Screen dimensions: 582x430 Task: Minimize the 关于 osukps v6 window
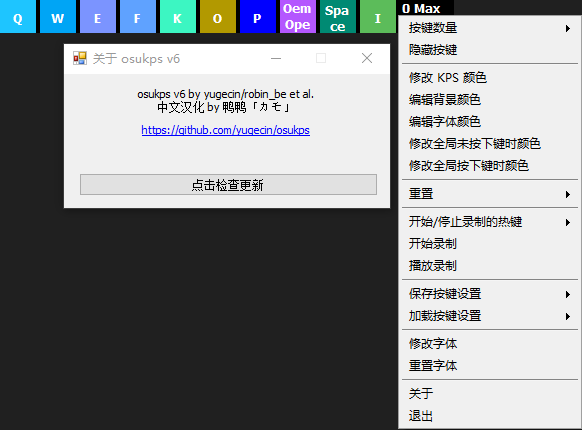276,58
